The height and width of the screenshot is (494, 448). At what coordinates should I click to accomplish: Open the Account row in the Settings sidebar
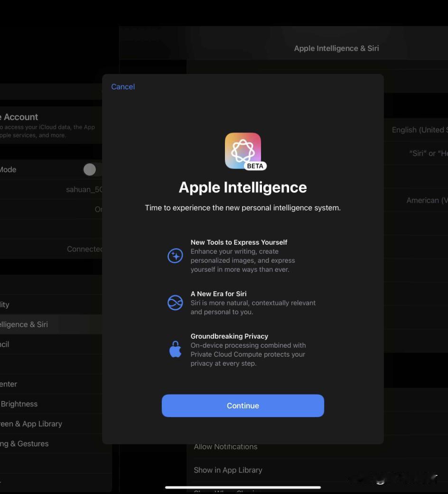pyautogui.click(x=51, y=125)
